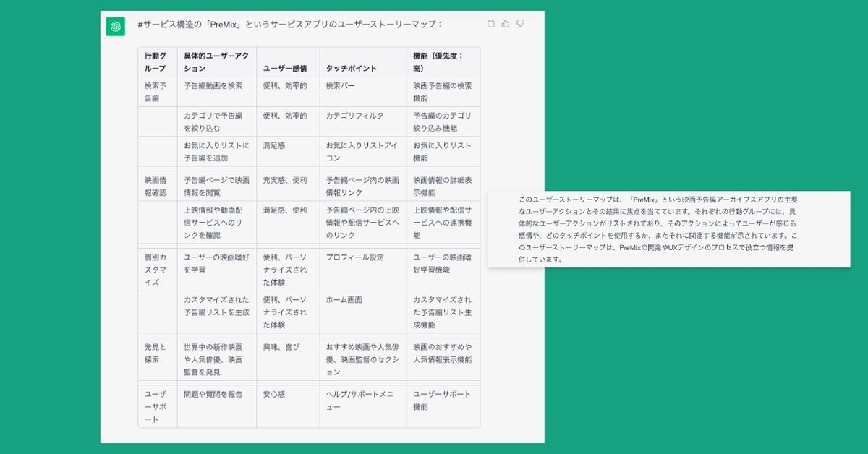Click the '問題や質問を報告' action cell
This screenshot has height=454, width=868.
point(217,406)
